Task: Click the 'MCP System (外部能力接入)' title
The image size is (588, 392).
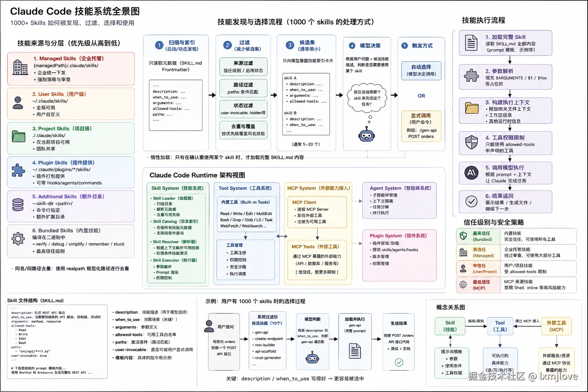Action: pos(318,188)
